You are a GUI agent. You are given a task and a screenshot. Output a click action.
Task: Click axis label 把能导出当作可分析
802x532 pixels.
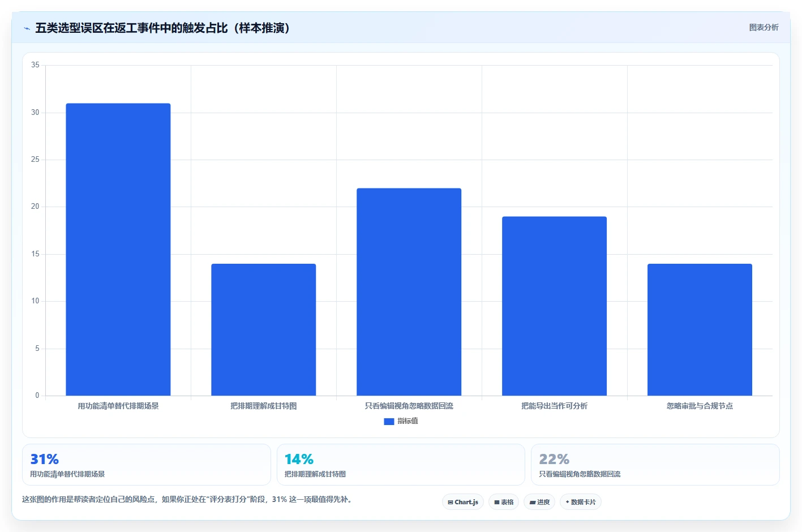(x=555, y=406)
